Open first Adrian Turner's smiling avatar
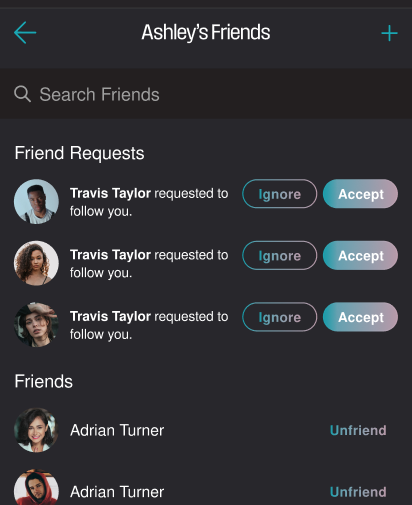 click(x=36, y=430)
